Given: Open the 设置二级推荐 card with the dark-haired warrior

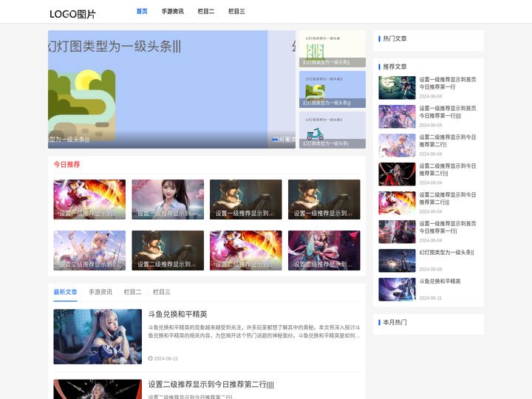Looking at the screenshot, I should click(x=168, y=250).
